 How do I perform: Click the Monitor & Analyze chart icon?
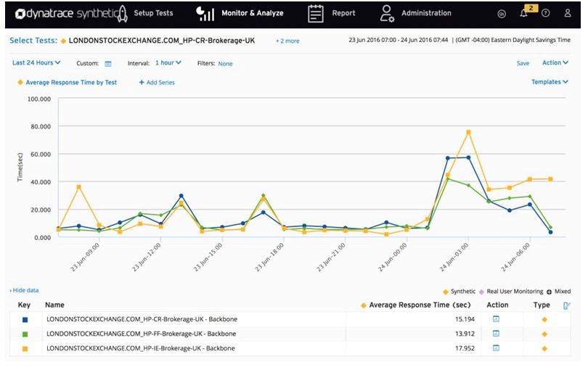pyautogui.click(x=205, y=14)
